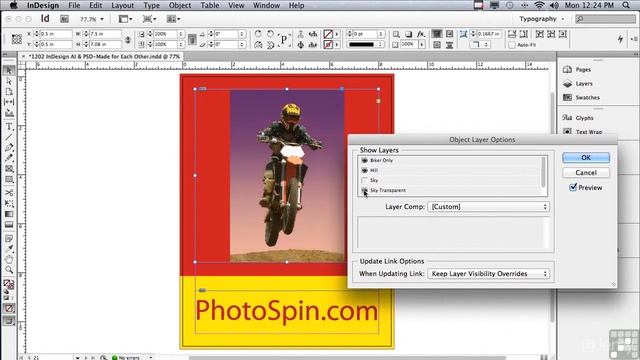Image resolution: width=640 pixels, height=360 pixels.
Task: Open the File menu
Action: [x=74, y=5]
